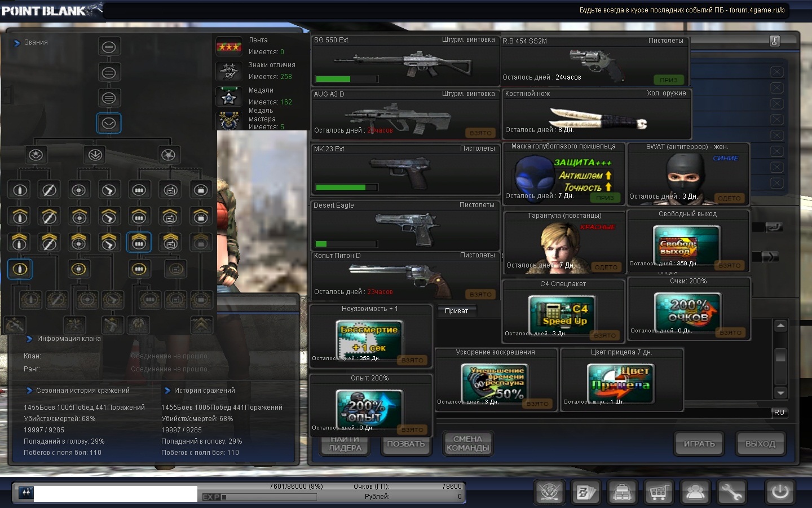Toggle the second X box in player list
The height and width of the screenshot is (508, 812).
click(776, 87)
